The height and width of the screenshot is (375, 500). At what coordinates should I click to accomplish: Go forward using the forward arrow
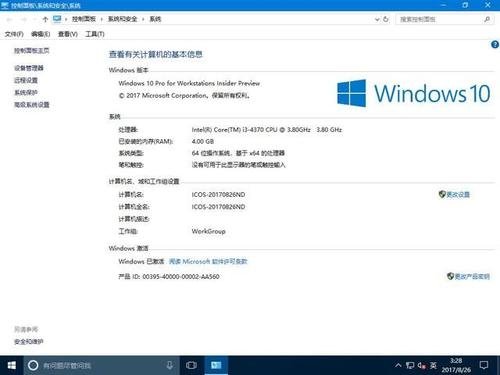click(24, 20)
